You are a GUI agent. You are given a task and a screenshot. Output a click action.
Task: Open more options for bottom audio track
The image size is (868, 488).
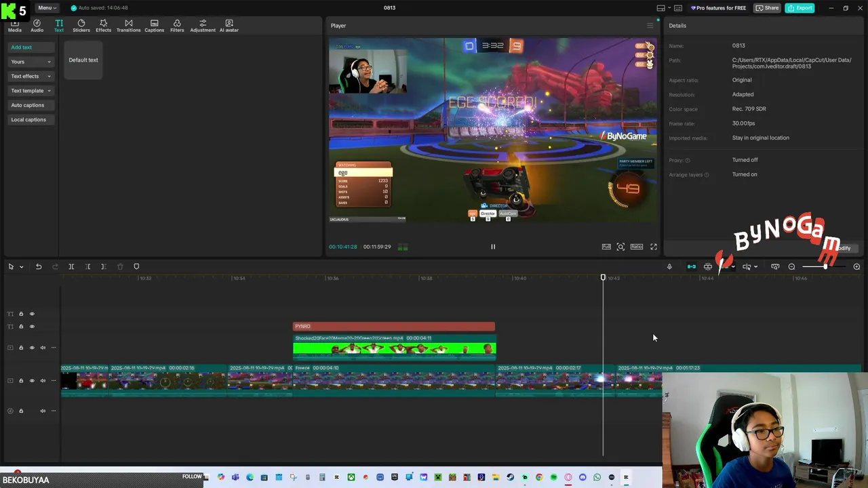pyautogui.click(x=54, y=411)
